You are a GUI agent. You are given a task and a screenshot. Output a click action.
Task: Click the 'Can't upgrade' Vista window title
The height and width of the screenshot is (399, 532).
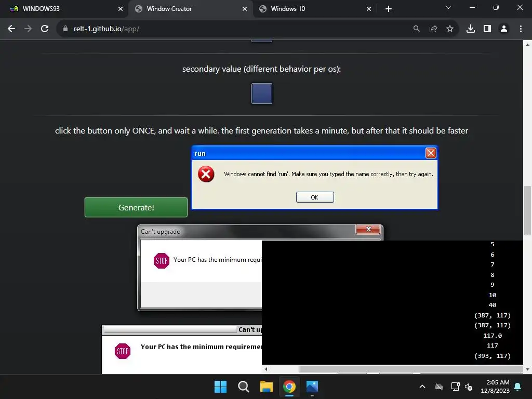161,232
